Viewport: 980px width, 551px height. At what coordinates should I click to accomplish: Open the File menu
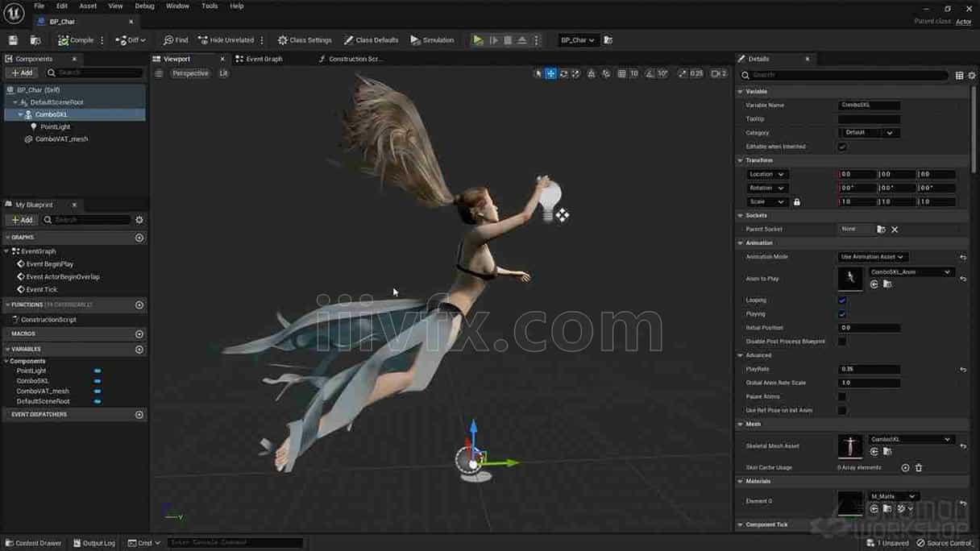click(39, 6)
